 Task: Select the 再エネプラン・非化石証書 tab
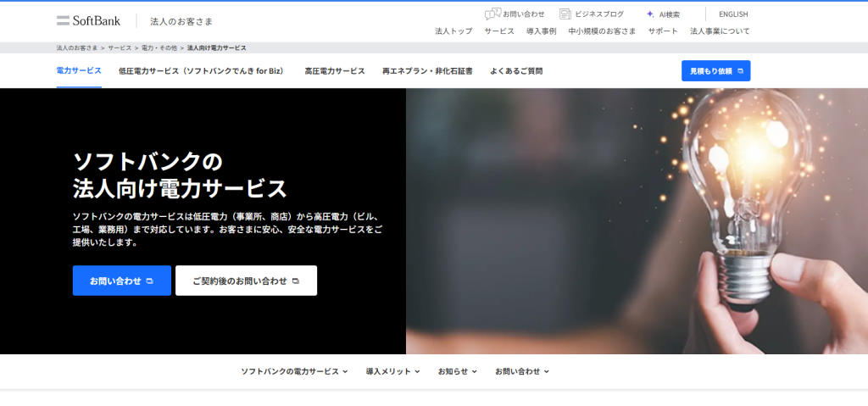tap(427, 71)
